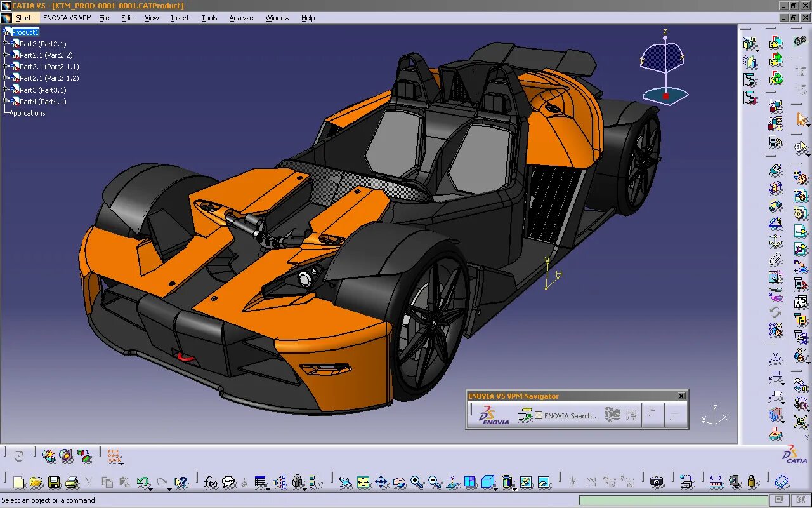Image resolution: width=812 pixels, height=508 pixels.
Task: Open the Formula f(x) tool
Action: [x=211, y=482]
